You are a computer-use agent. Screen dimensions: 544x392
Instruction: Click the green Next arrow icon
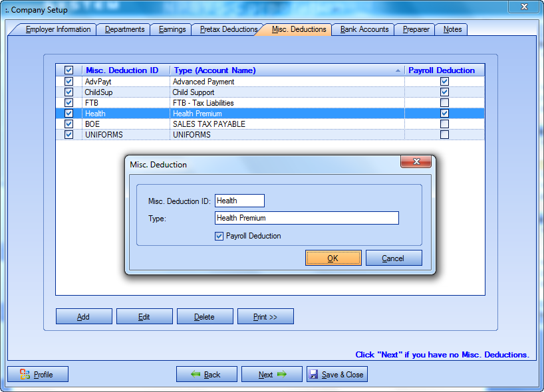click(282, 374)
